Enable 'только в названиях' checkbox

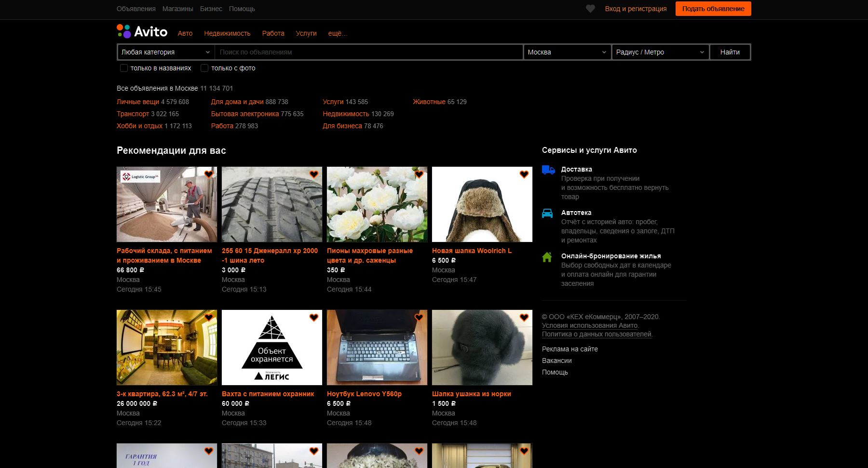click(x=124, y=68)
